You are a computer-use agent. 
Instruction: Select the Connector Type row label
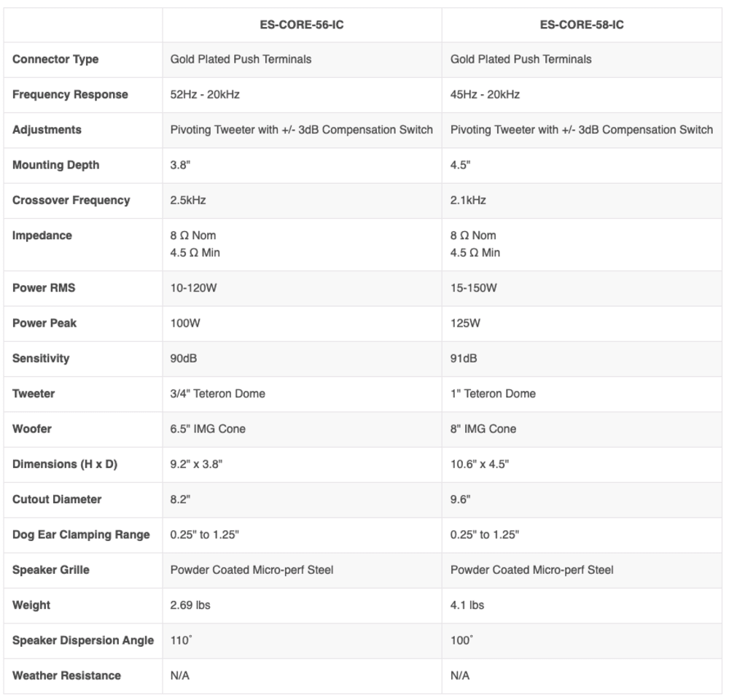(55, 60)
